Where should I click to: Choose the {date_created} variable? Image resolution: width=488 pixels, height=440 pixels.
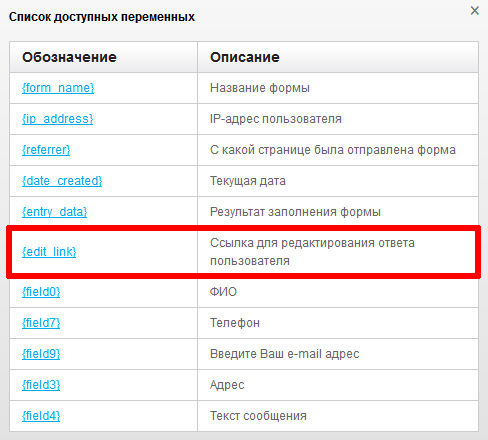click(62, 181)
